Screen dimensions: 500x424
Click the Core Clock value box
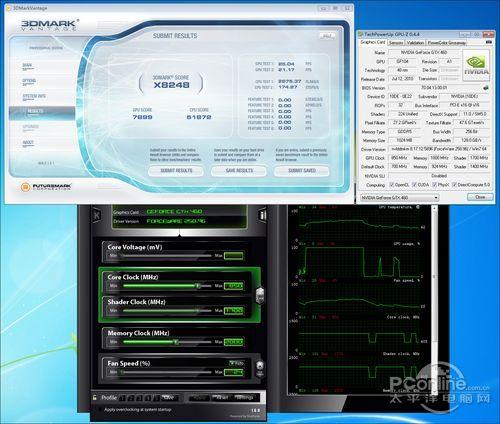233,286
